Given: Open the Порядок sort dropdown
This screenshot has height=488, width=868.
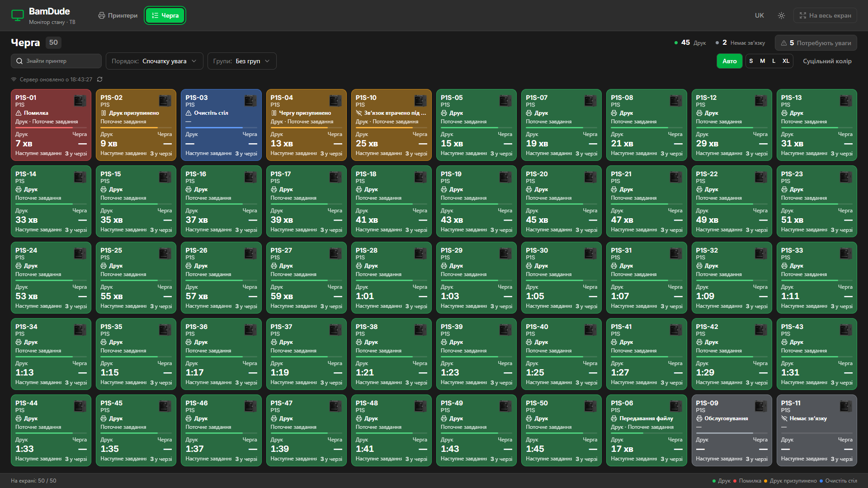Looking at the screenshot, I should [x=154, y=61].
